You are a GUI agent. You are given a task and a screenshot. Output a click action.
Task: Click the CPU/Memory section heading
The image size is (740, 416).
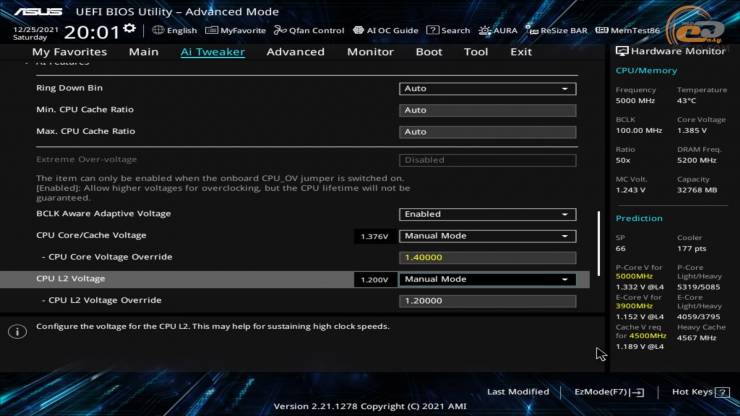tap(646, 70)
